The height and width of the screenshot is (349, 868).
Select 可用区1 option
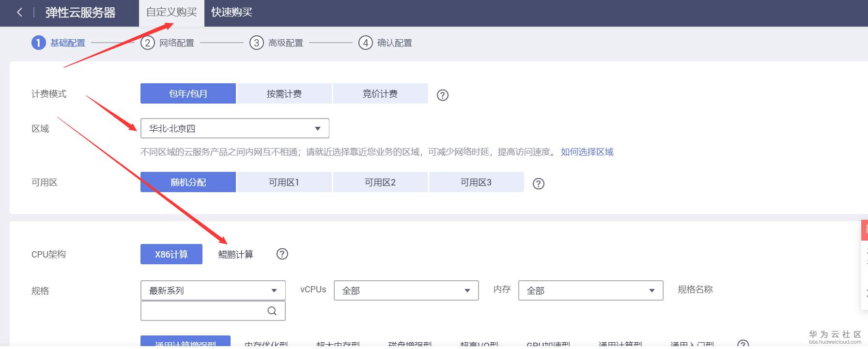point(284,182)
